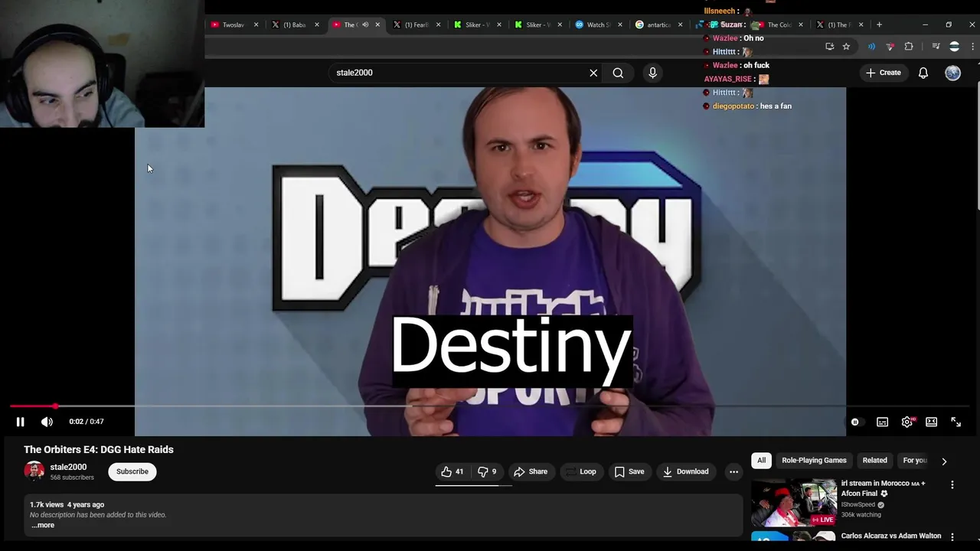This screenshot has height=551, width=980.
Task: Start voice search with the microphone icon
Action: point(652,73)
